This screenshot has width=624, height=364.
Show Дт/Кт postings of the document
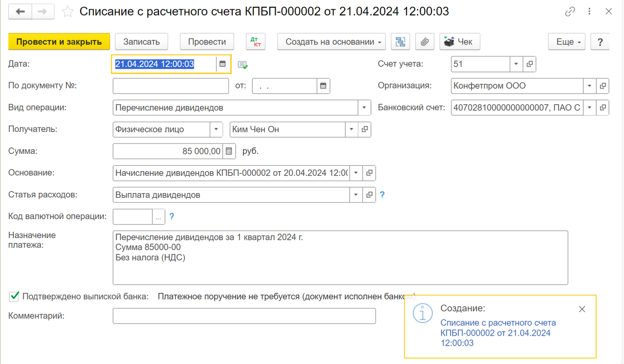[x=256, y=42]
